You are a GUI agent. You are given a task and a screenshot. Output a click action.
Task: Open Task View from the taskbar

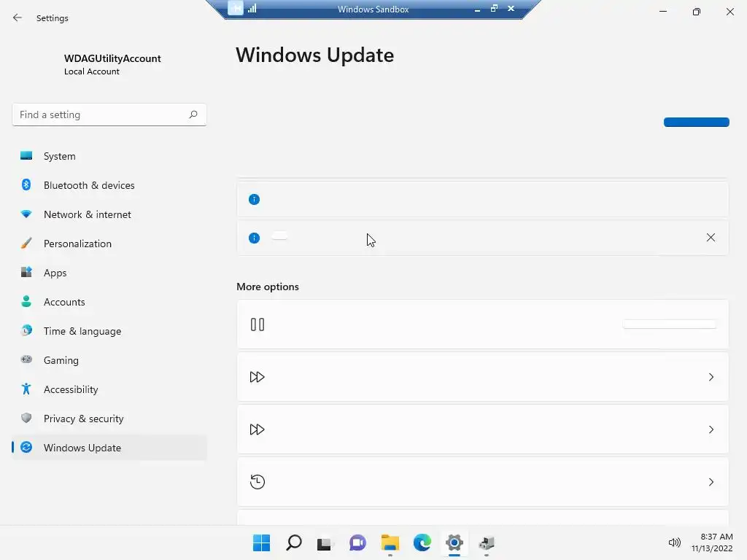pyautogui.click(x=325, y=542)
